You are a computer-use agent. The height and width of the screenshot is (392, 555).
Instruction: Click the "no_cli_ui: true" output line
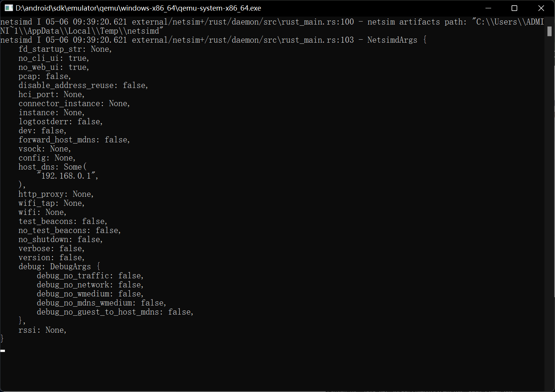pyautogui.click(x=54, y=58)
